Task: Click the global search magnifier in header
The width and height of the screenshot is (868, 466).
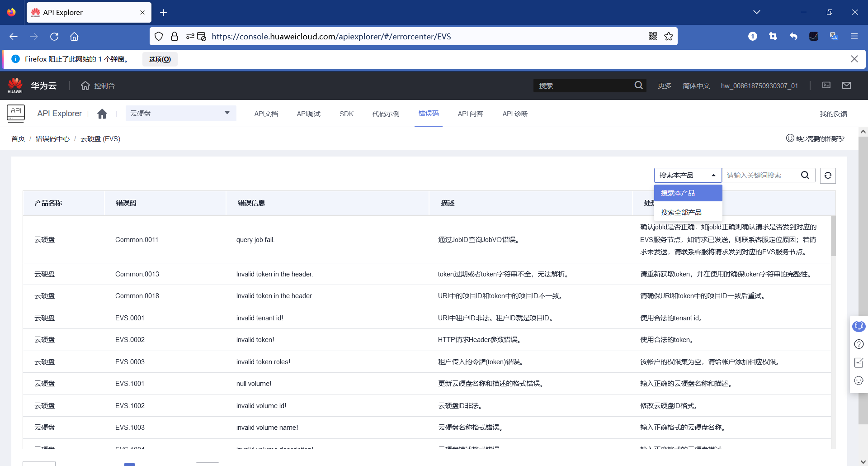Action: [x=638, y=85]
